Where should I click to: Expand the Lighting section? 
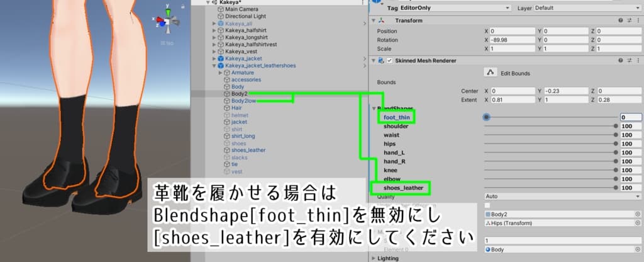coord(374,258)
